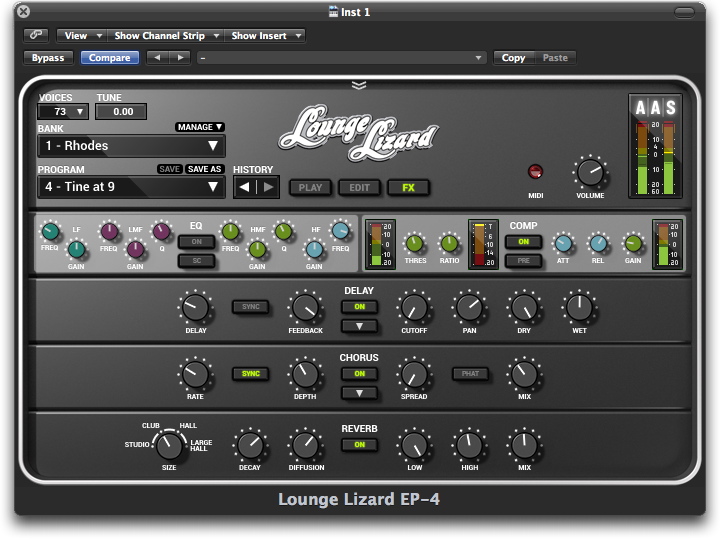This screenshot has width=720, height=539.
Task: Go to next preset arrow
Action: point(180,57)
